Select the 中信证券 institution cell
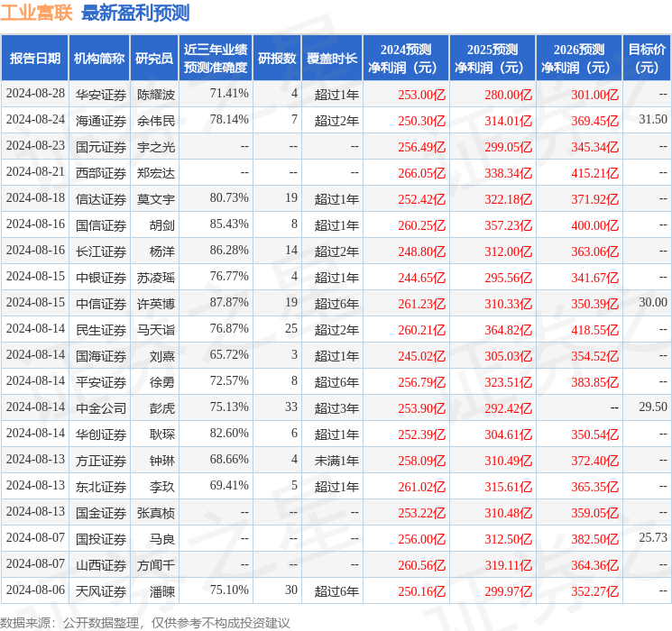 tap(101, 304)
